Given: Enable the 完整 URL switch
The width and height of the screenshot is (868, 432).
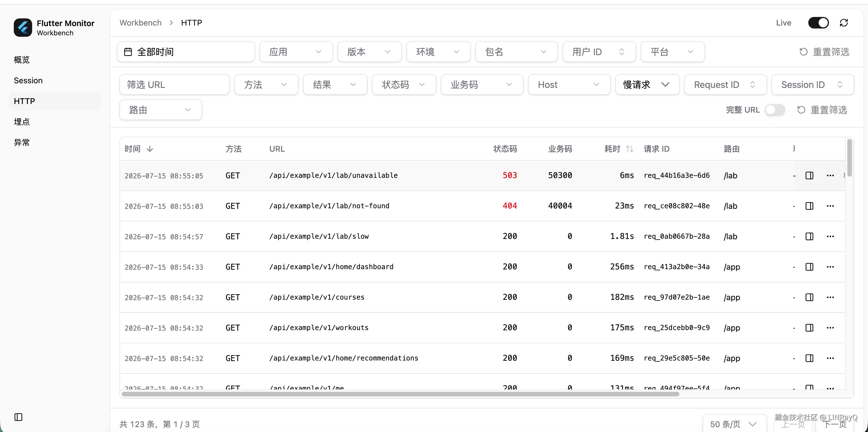Looking at the screenshot, I should (x=775, y=110).
